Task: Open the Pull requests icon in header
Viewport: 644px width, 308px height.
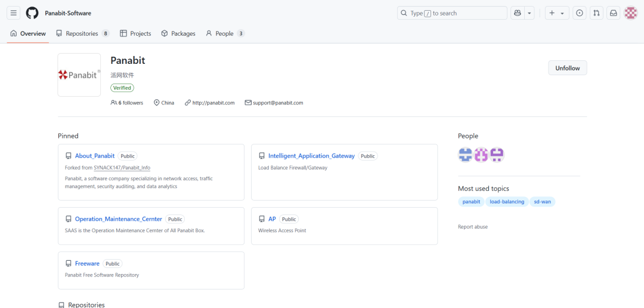Action: tap(596, 13)
